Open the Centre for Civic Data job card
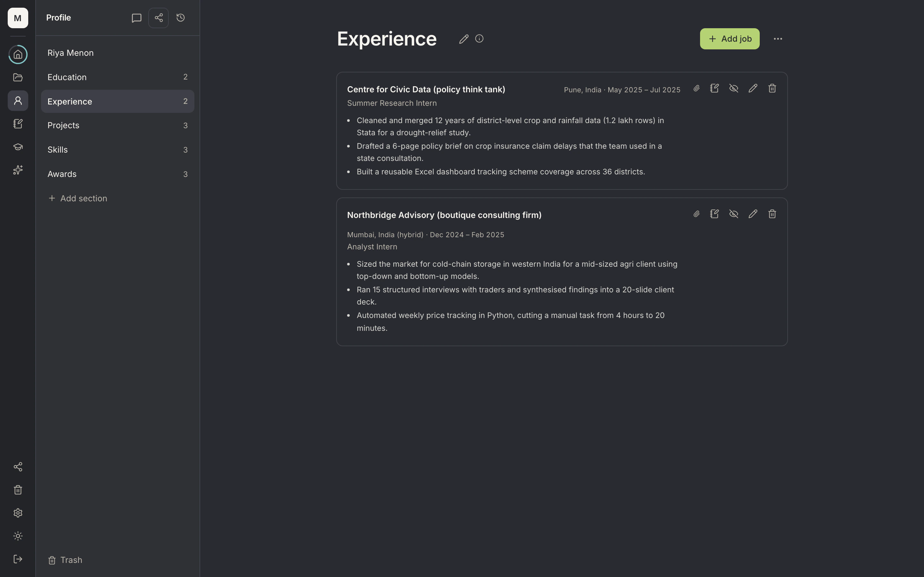Image resolution: width=924 pixels, height=577 pixels. [x=562, y=131]
